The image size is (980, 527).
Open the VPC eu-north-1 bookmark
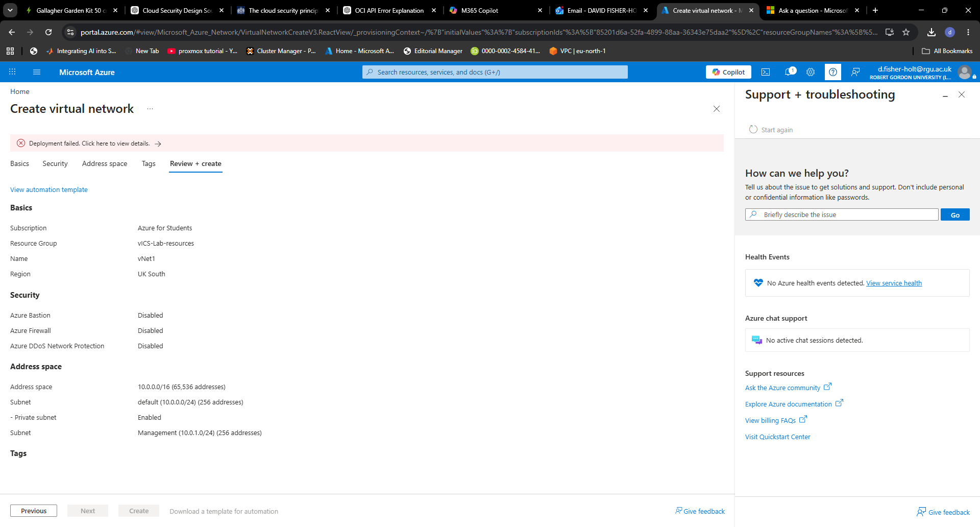point(577,51)
